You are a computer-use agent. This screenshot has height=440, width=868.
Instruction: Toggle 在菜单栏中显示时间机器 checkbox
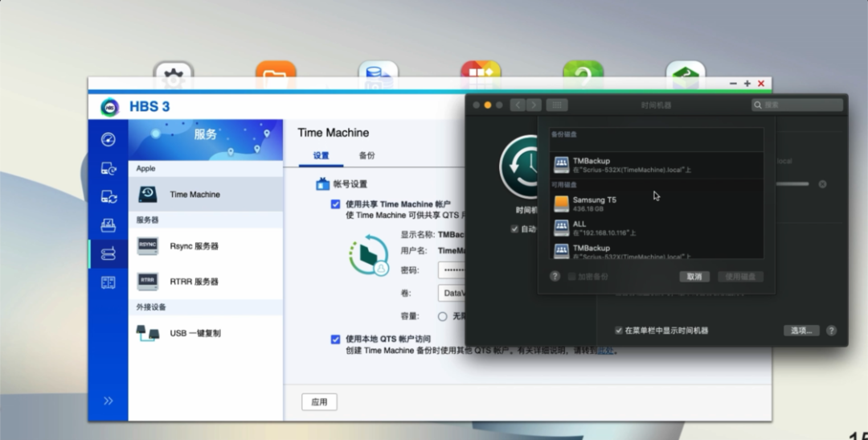[x=618, y=331]
